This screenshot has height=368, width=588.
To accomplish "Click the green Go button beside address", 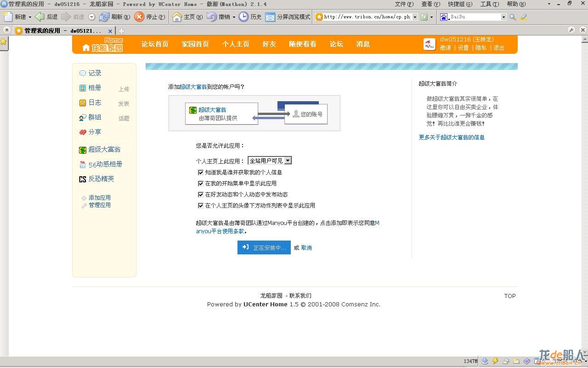I will click(424, 17).
